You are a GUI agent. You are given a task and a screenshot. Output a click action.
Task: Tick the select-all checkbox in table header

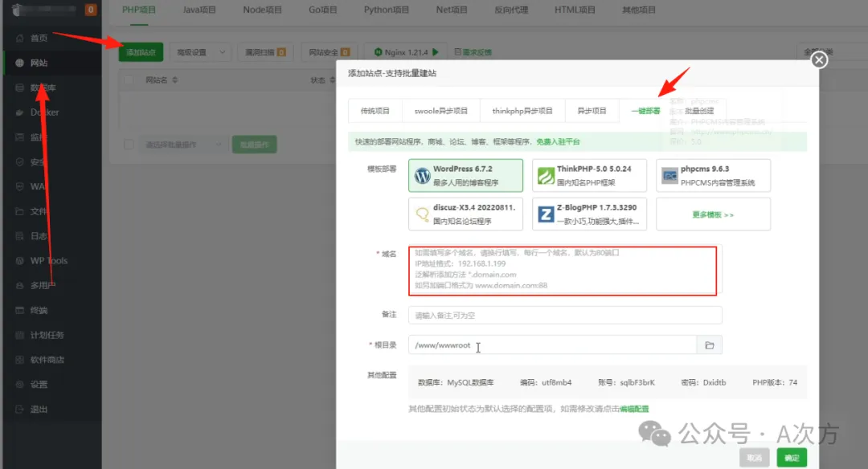coord(129,80)
